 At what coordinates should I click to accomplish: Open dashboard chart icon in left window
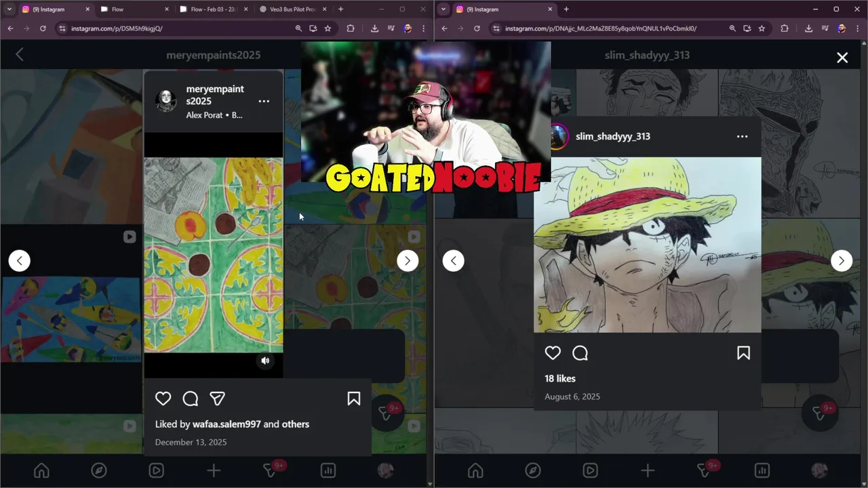(x=328, y=470)
